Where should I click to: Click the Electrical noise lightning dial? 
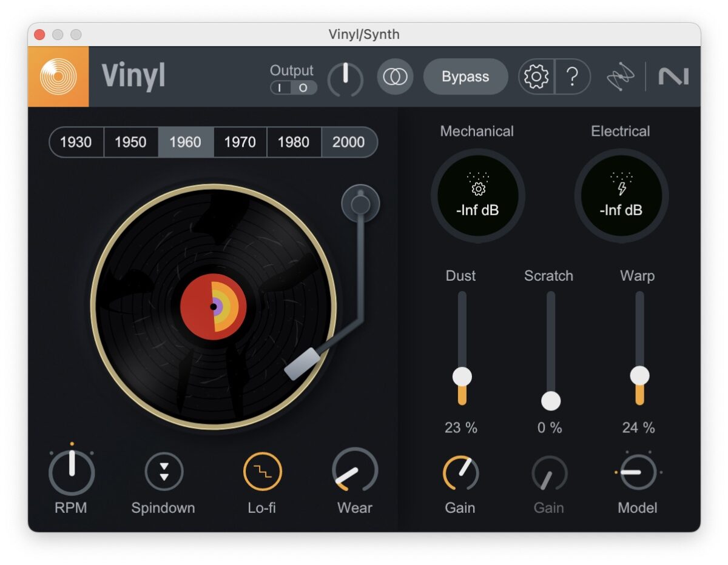[621, 196]
